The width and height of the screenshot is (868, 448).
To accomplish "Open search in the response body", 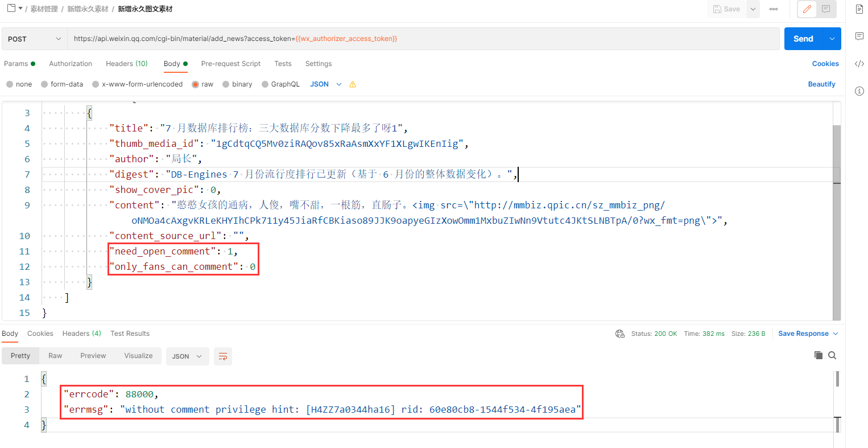I will coord(832,355).
